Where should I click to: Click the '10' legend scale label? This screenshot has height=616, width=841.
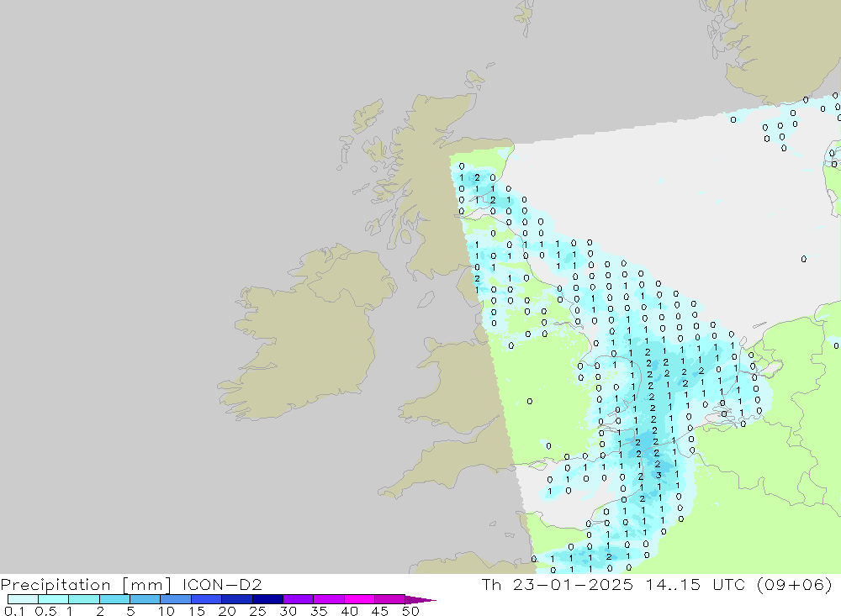pos(167,611)
